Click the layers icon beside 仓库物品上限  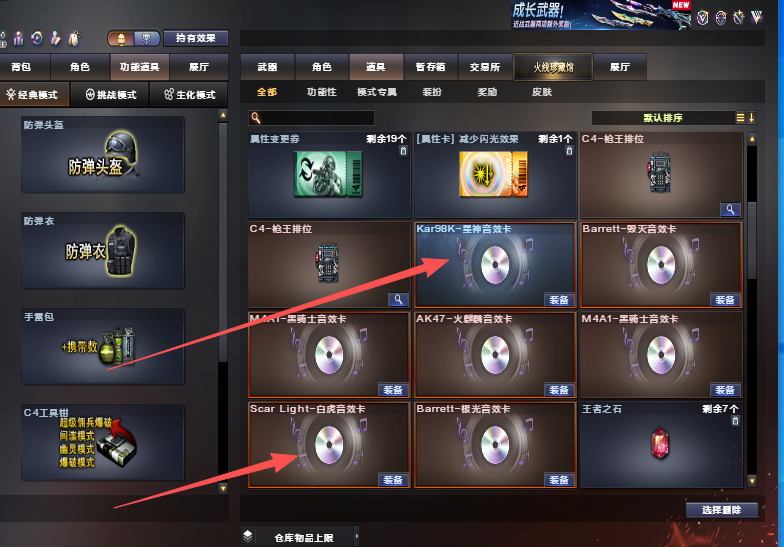click(x=248, y=536)
